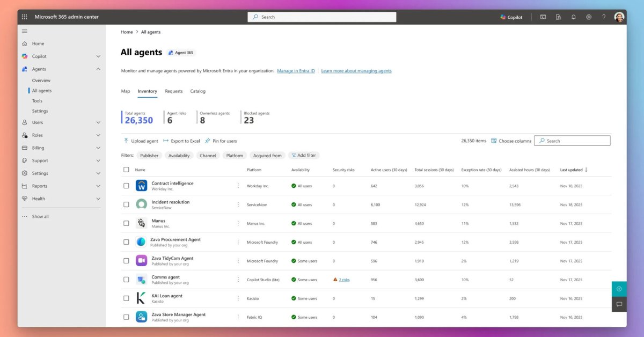The height and width of the screenshot is (337, 644).
Task: Click the Manage in Entra ID link
Action: click(x=296, y=71)
